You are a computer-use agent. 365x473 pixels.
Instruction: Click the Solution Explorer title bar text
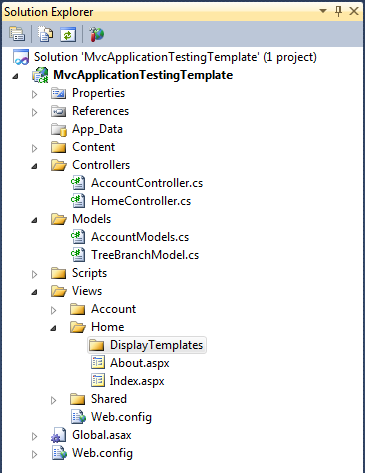pos(49,12)
